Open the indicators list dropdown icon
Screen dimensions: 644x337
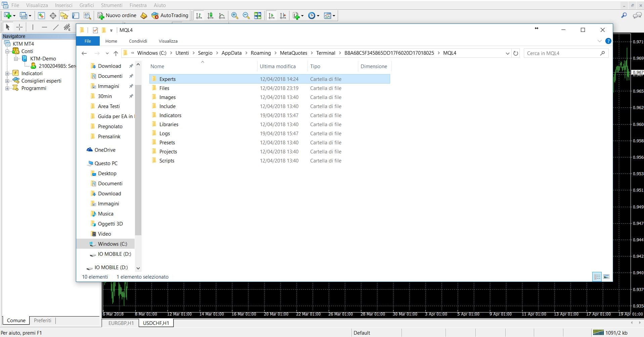tap(298, 15)
